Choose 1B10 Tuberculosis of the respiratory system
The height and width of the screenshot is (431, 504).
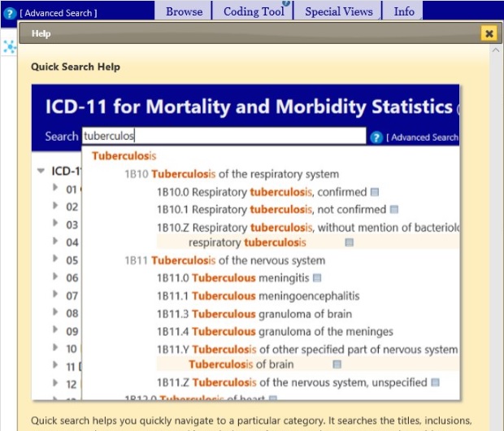(232, 174)
